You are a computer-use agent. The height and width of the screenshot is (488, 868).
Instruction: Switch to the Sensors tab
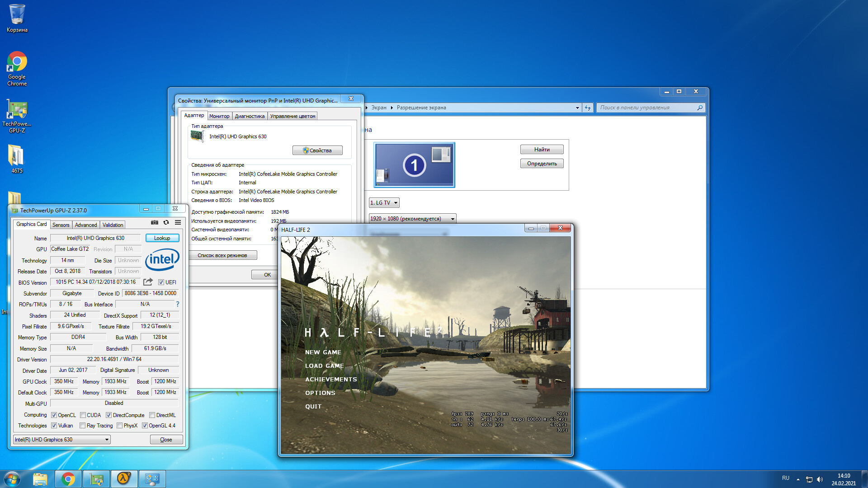[61, 225]
